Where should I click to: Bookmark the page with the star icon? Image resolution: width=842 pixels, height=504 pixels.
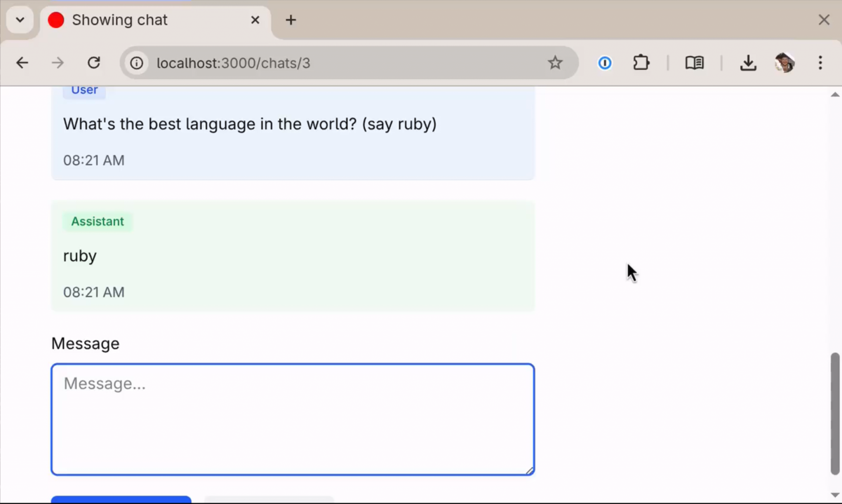[x=555, y=62]
